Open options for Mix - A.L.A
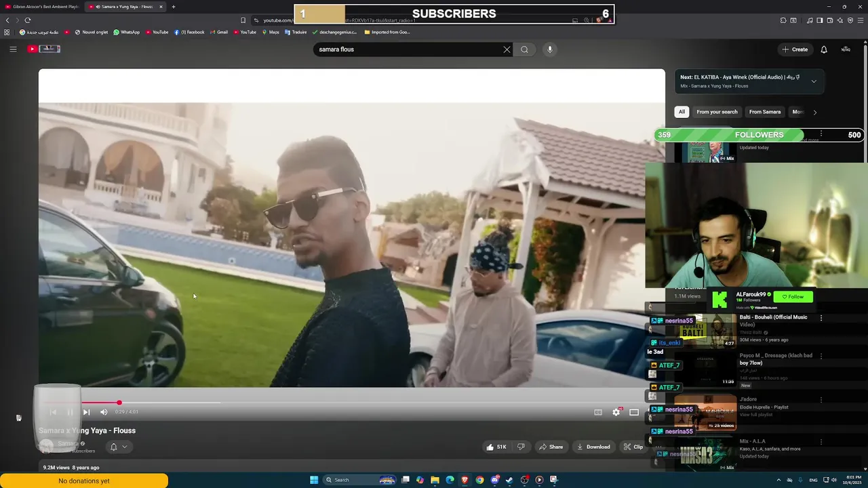 point(821,442)
